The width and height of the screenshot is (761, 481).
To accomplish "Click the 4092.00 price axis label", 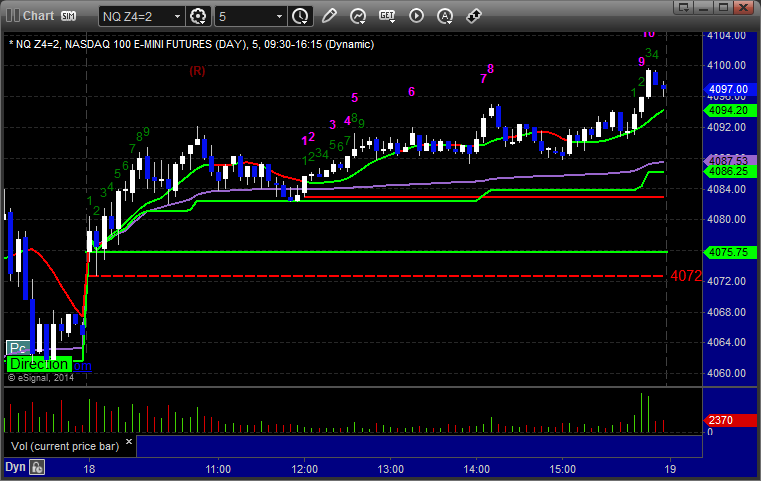I will [727, 127].
